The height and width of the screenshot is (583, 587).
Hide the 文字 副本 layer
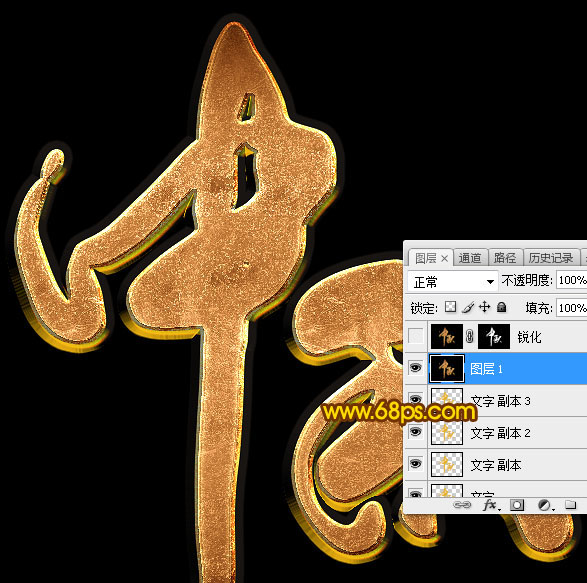416,464
